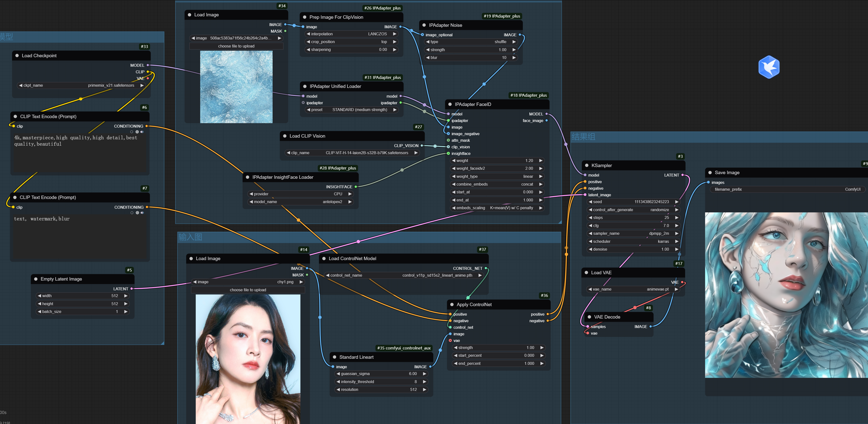Collapse the Prep Image For ClipVision dot
868x424 pixels.
click(305, 17)
